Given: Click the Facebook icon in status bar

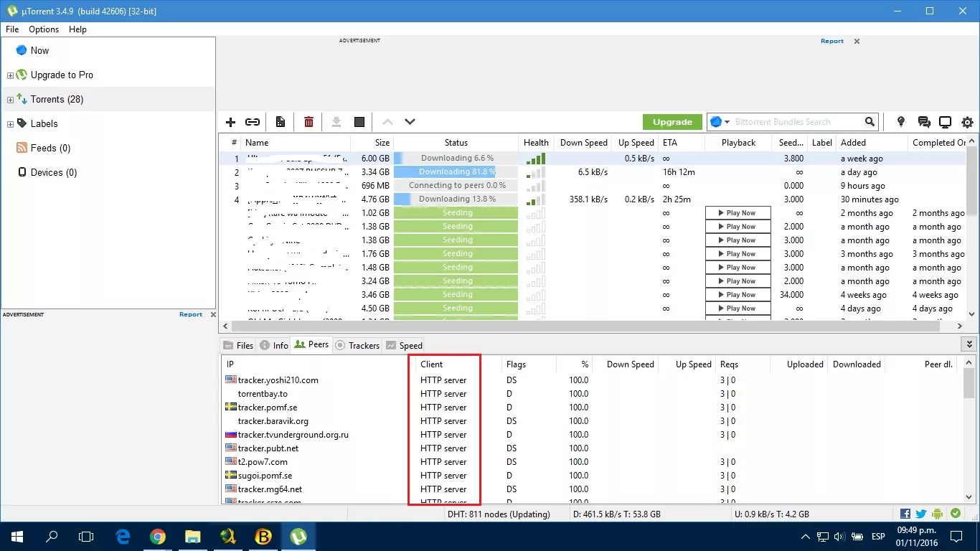Looking at the screenshot, I should tap(905, 514).
